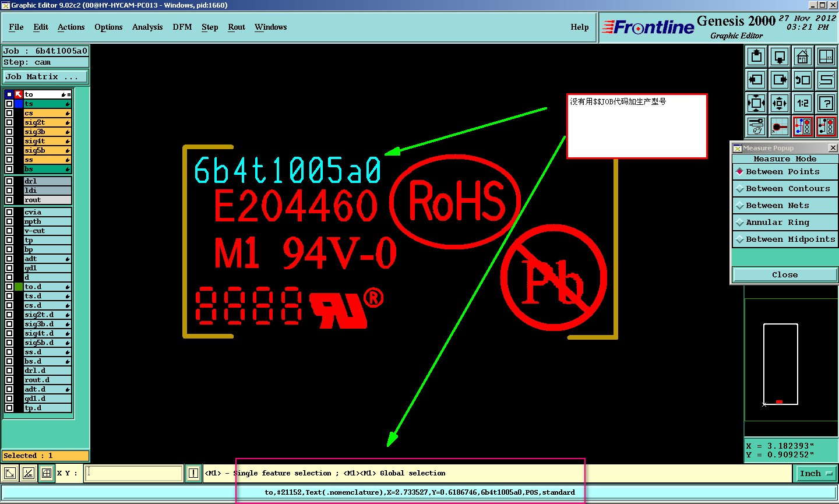
Task: Open the wrench and brush tools icon
Action: [756, 126]
